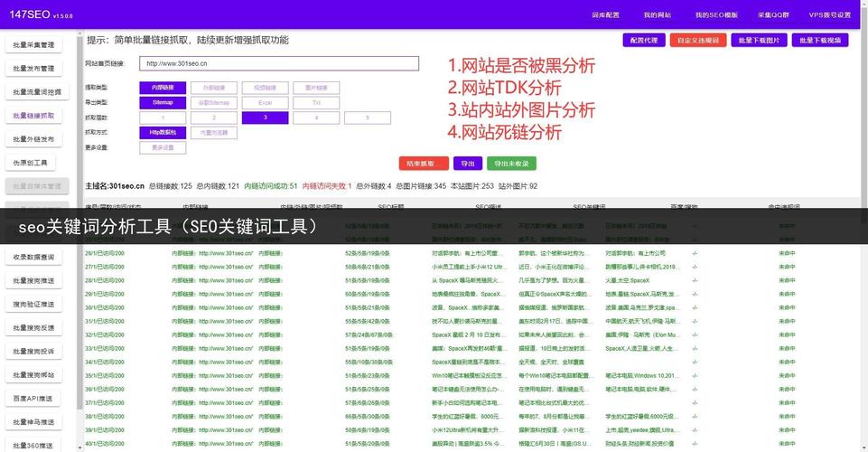Open 批量搜狗反馈 in the sidebar
This screenshot has width=868, height=452.
(33, 328)
